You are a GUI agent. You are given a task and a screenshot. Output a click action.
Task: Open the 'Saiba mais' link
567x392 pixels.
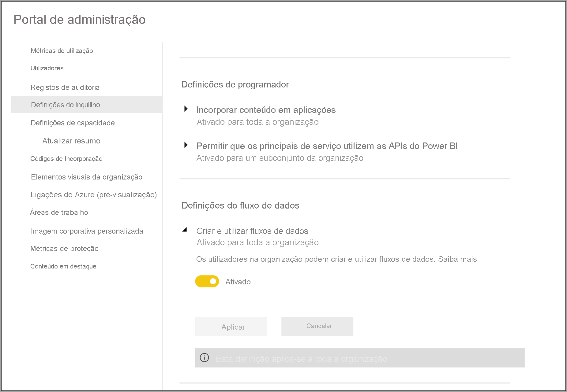tap(458, 259)
